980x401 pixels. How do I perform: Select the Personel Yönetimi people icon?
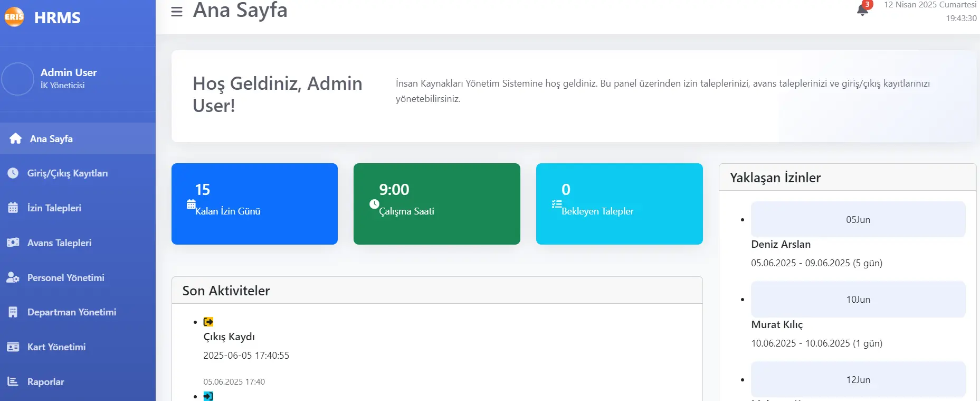(13, 277)
